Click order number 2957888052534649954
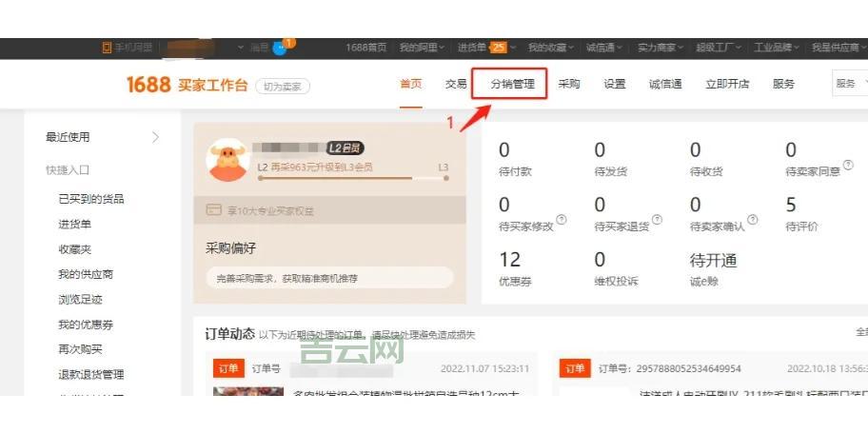Viewport: 868px width, 434px height. pyautogui.click(x=689, y=368)
